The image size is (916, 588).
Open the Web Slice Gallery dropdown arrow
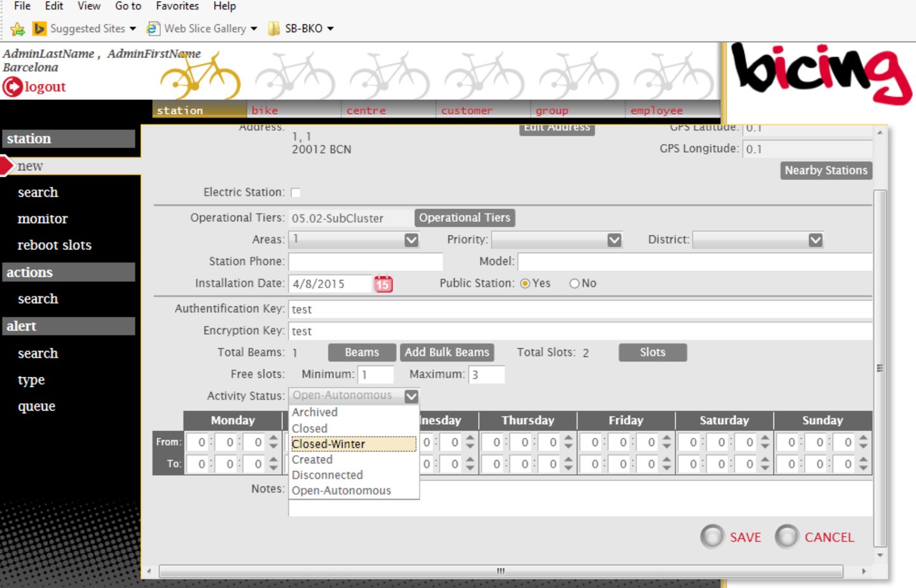click(x=254, y=29)
